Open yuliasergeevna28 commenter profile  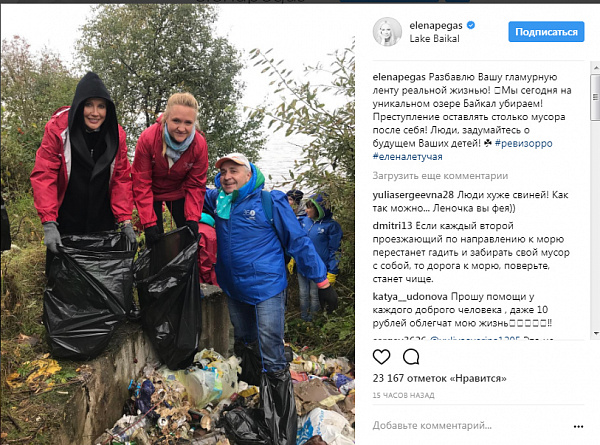tap(413, 195)
